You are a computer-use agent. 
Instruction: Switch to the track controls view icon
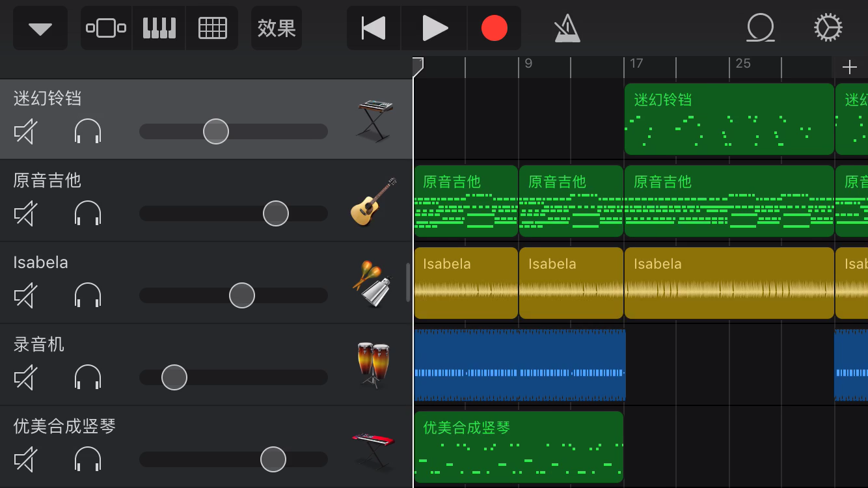click(x=106, y=28)
